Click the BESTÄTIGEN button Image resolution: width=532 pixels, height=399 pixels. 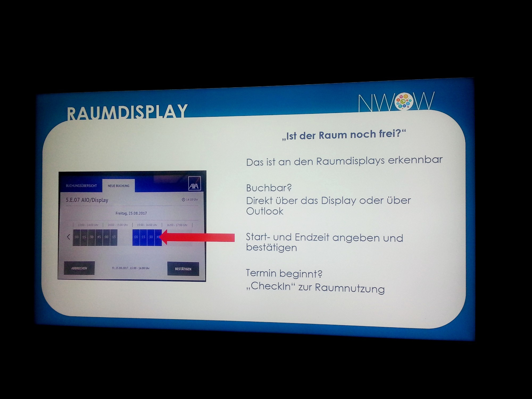click(183, 269)
